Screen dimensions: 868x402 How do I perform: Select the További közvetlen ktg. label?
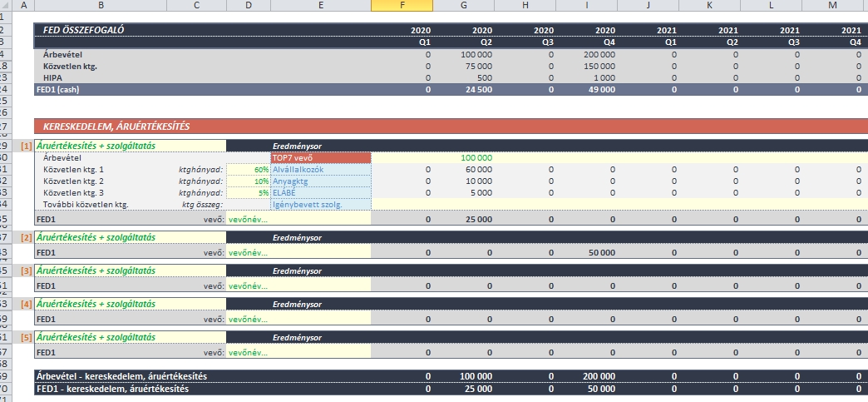point(86,204)
